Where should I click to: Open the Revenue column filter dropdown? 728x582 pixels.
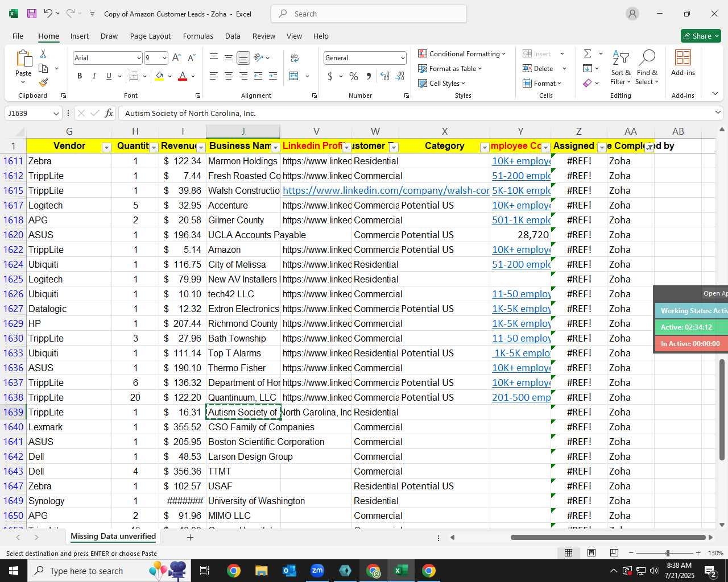tap(201, 148)
